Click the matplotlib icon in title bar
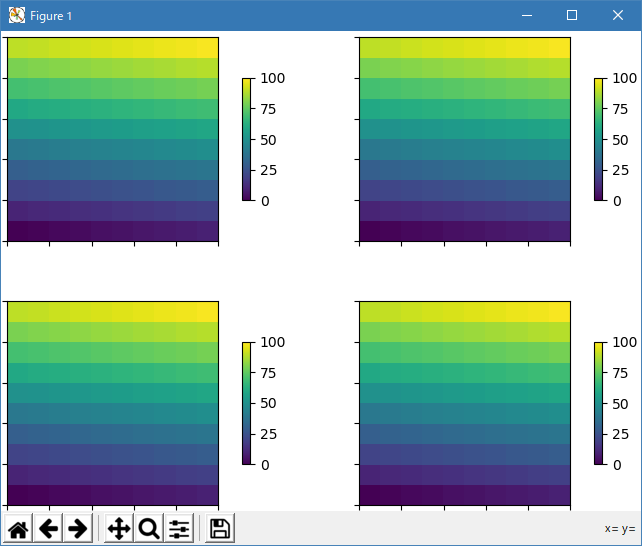Viewport: 642px width, 546px height. click(17, 16)
